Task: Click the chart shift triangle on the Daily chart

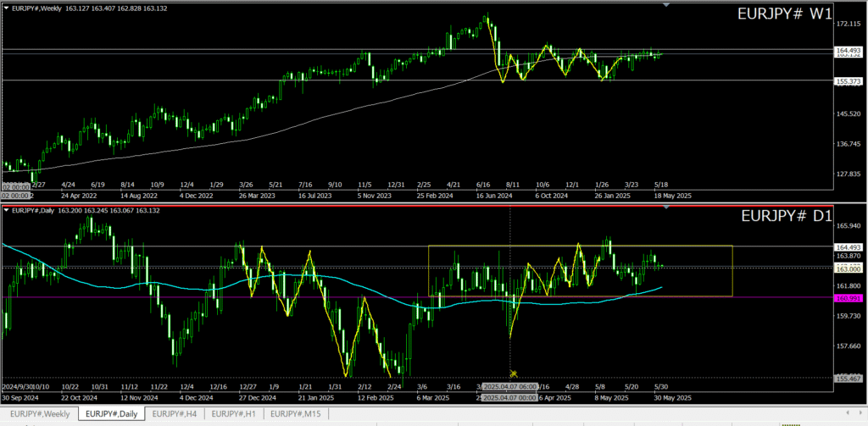Action: pos(666,207)
